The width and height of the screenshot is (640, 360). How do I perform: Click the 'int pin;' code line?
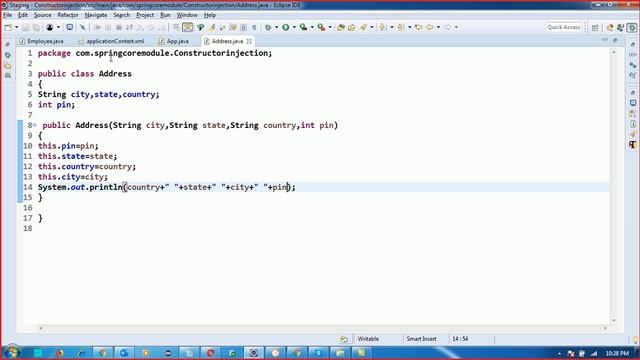pyautogui.click(x=56, y=105)
